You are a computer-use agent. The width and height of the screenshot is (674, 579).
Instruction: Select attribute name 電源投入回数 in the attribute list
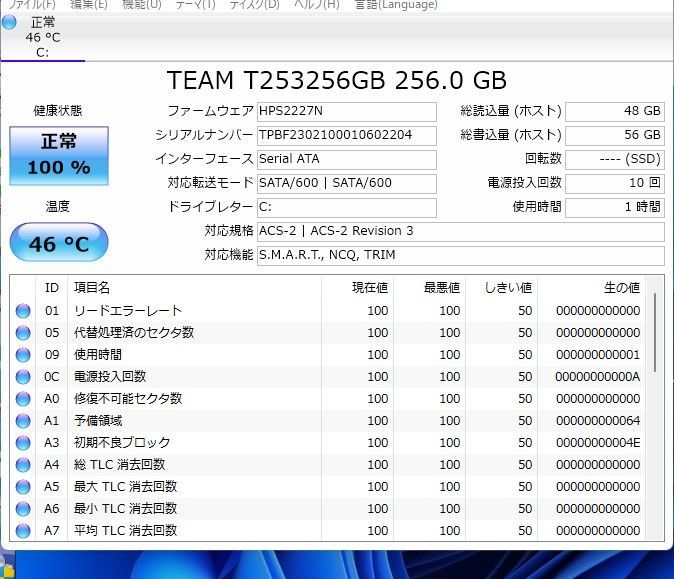110,377
